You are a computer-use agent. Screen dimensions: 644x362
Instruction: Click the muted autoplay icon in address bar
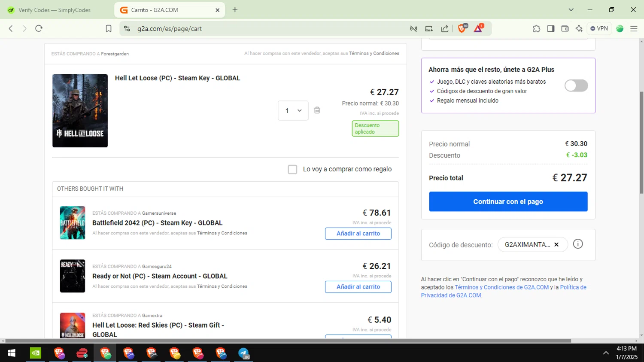[413, 28]
